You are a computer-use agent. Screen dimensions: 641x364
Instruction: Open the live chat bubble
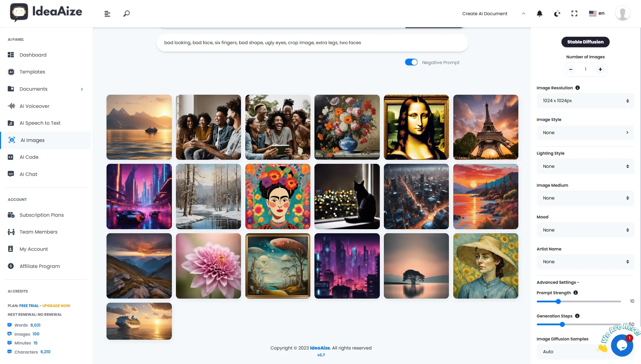[x=621, y=345]
